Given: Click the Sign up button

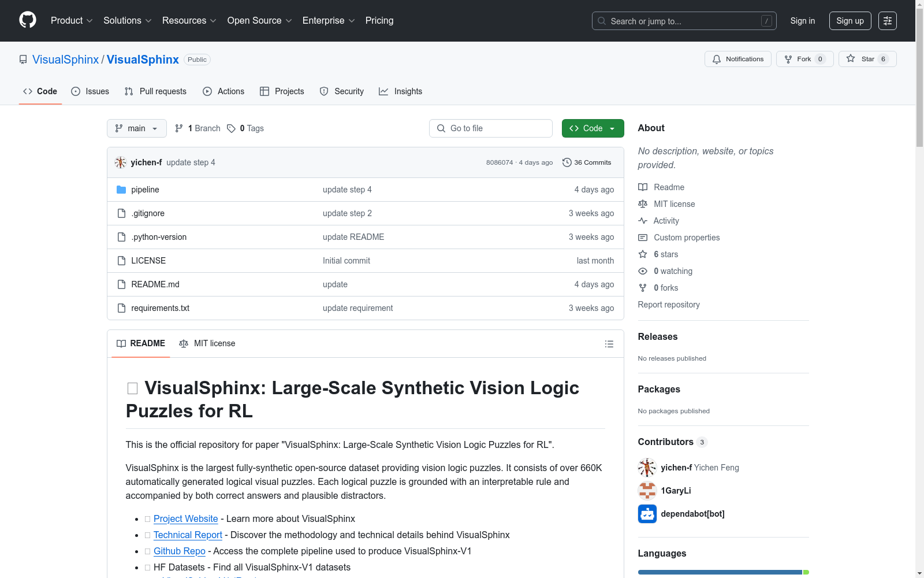Looking at the screenshot, I should [x=850, y=21].
